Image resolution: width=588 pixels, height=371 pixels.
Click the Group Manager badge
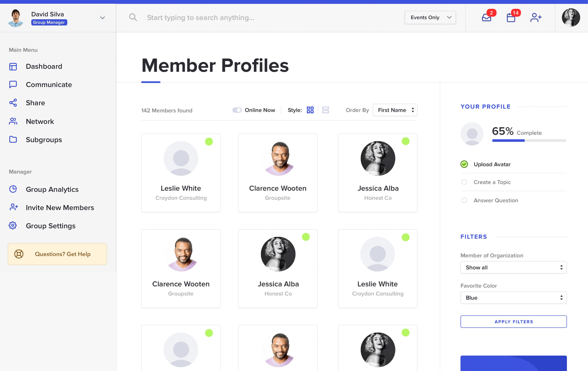(49, 22)
